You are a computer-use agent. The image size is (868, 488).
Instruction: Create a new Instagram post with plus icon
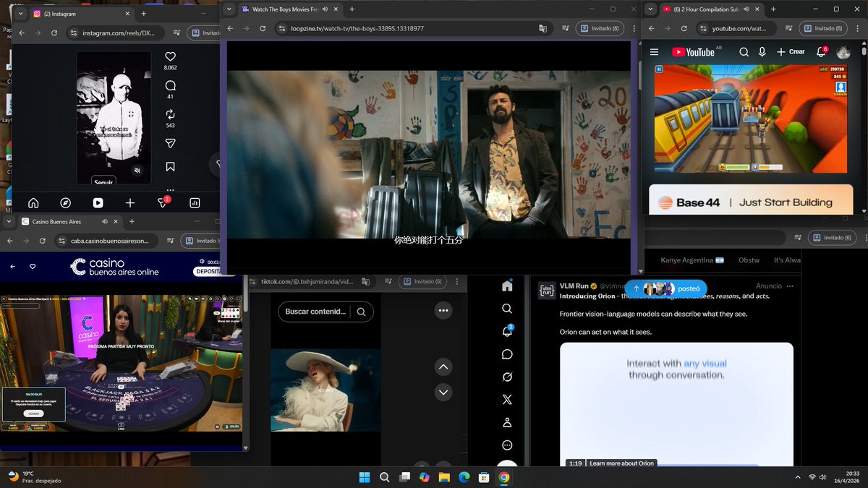(130, 203)
